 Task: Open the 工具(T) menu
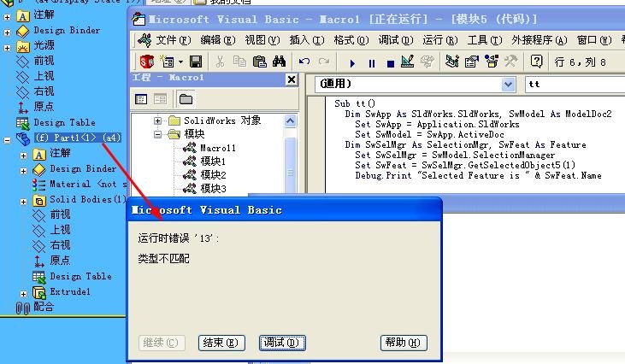(485, 40)
